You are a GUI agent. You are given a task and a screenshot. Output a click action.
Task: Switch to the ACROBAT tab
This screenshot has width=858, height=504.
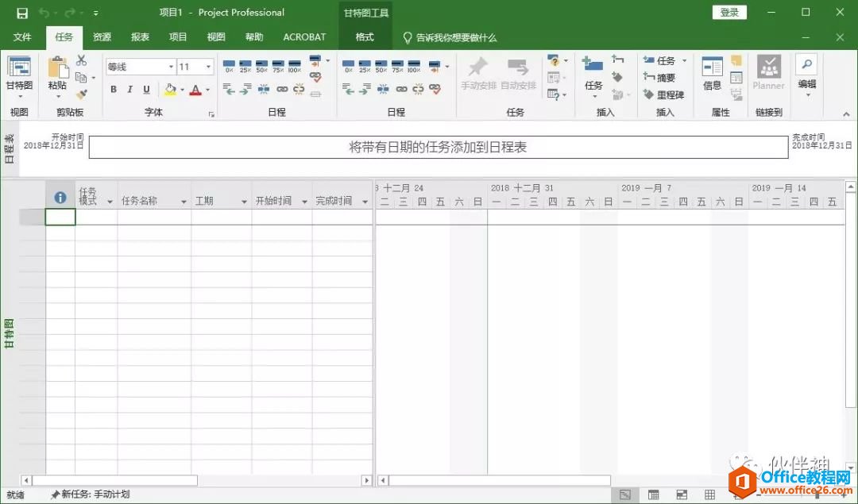pyautogui.click(x=304, y=37)
